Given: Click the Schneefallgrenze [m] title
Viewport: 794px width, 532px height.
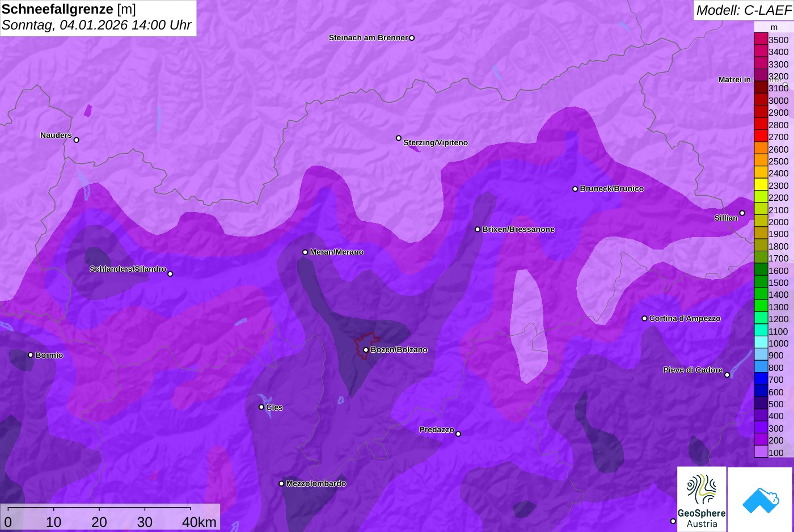Looking at the screenshot, I should (x=69, y=9).
